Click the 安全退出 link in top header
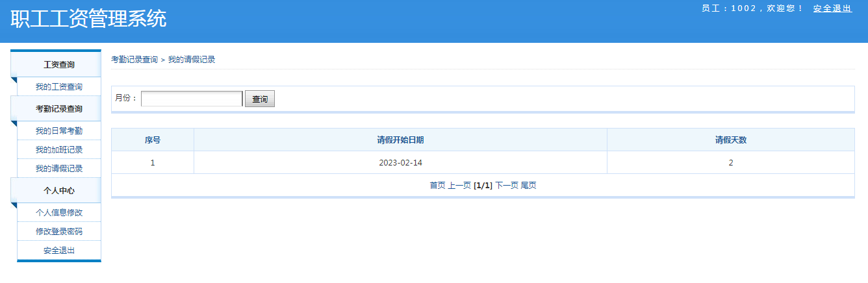Screen dimensions: 868x283 (832, 8)
